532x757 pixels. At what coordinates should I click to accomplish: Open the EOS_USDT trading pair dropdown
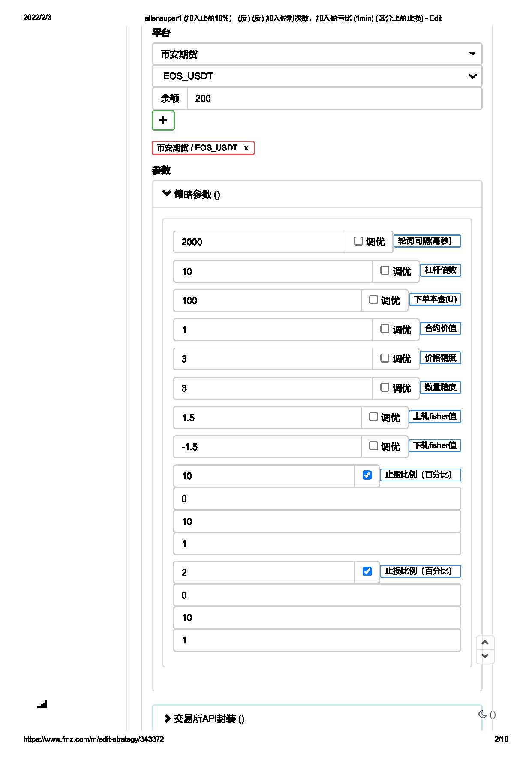click(x=317, y=76)
